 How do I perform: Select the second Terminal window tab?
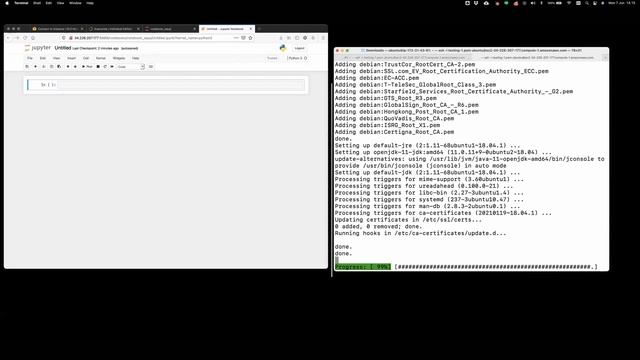click(537, 58)
